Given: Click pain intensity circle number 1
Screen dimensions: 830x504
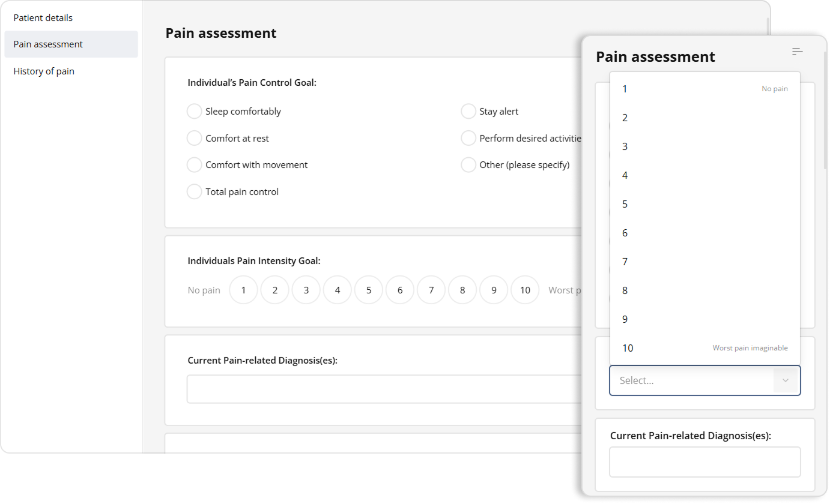Looking at the screenshot, I should click(x=243, y=290).
